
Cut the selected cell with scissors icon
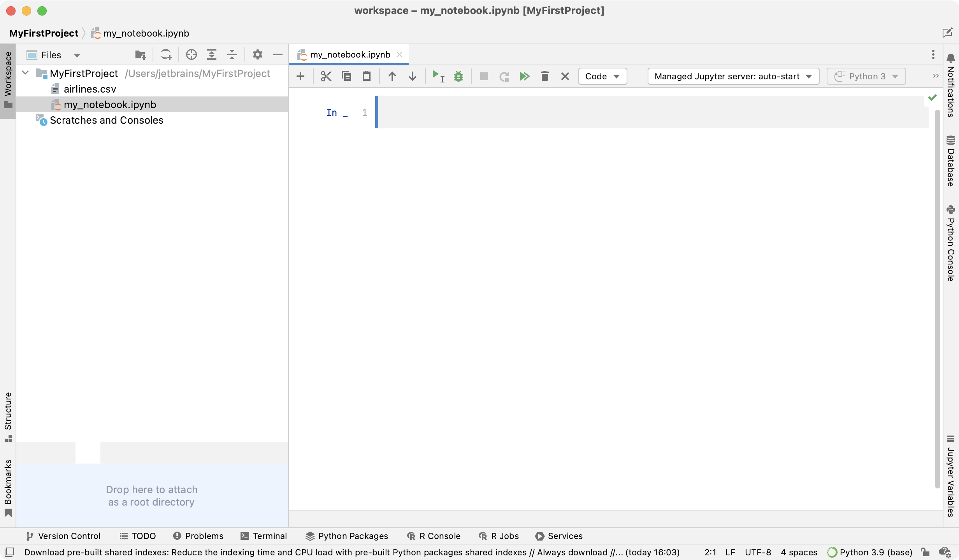pos(326,76)
